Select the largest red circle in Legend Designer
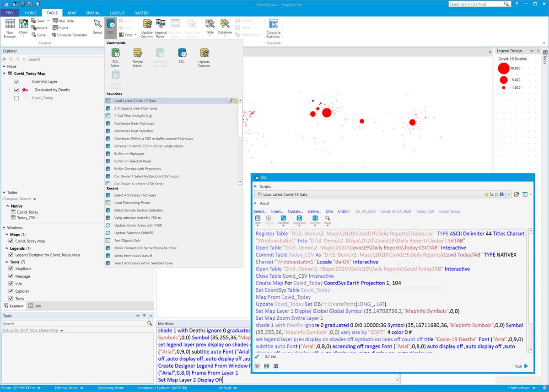The width and height of the screenshot is (549, 392). (x=504, y=68)
